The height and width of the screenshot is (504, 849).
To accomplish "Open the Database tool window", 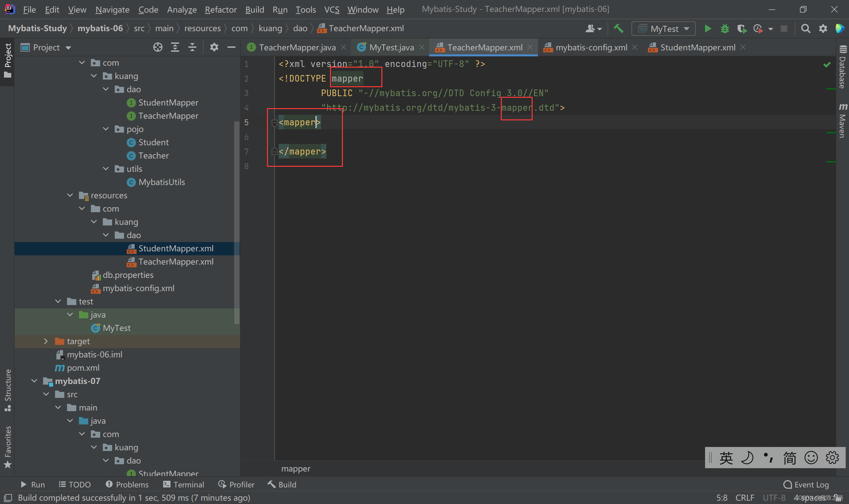I will [843, 67].
